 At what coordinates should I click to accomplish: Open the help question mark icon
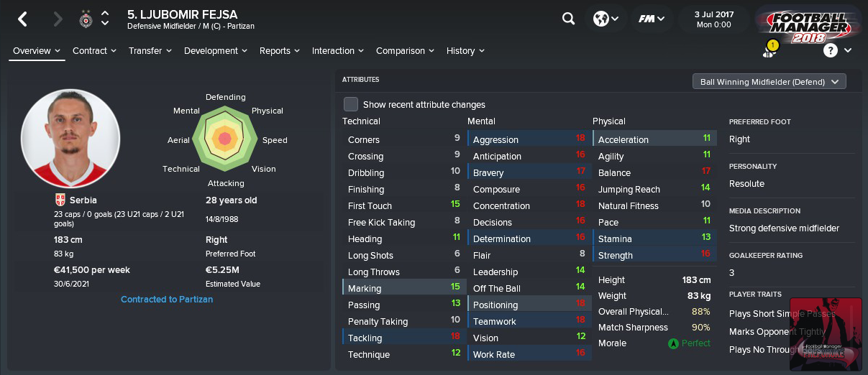831,50
